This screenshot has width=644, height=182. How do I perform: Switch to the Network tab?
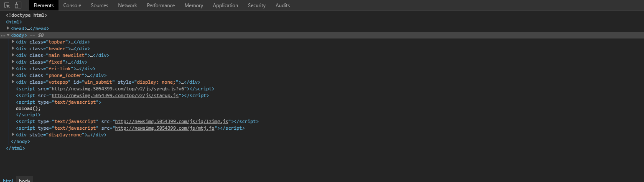pyautogui.click(x=127, y=5)
